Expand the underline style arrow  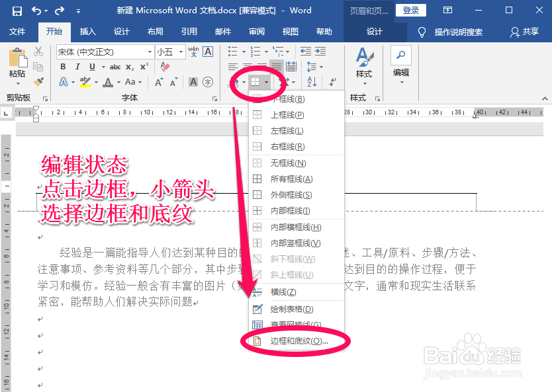pos(103,67)
